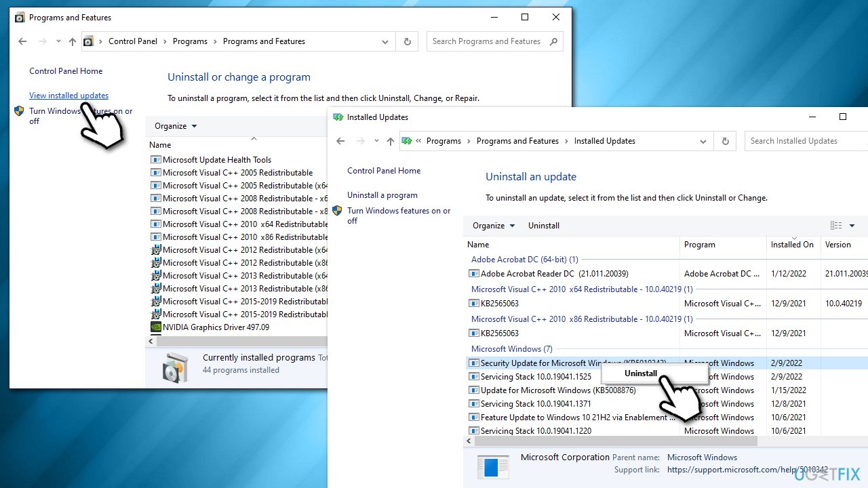Screen dimensions: 868x488
Task: Open the support.microsoft.com help link
Action: pos(747,470)
